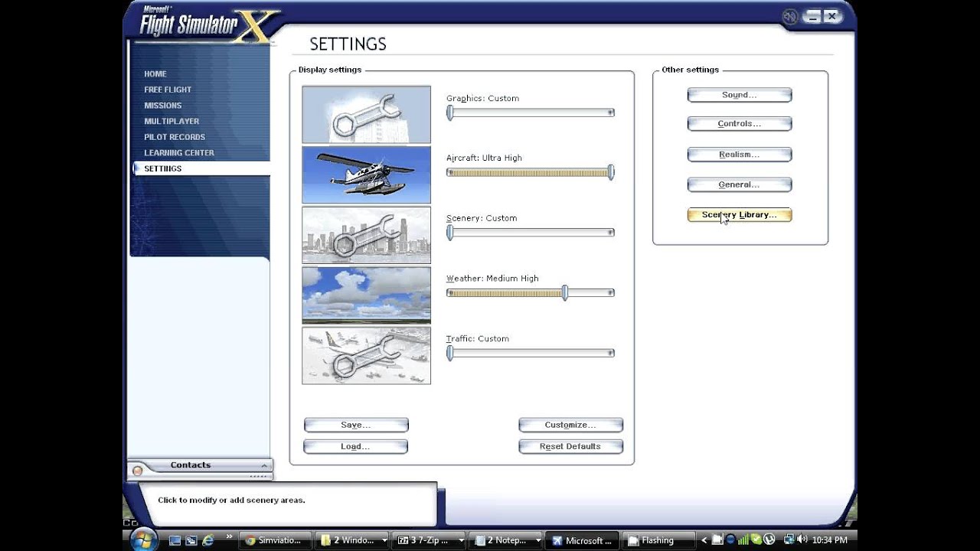Screen dimensions: 980x551
Task: Click the network connection tray icon
Action: (789, 540)
